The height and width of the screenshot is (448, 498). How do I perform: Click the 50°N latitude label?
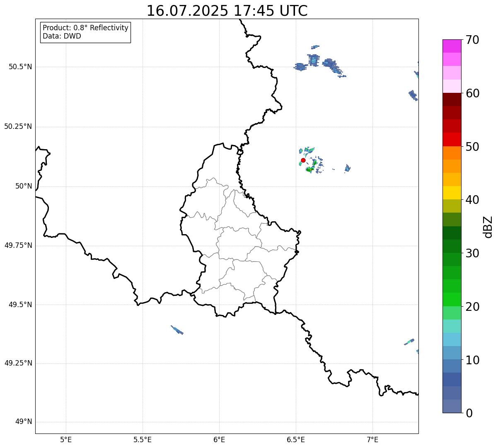24,186
